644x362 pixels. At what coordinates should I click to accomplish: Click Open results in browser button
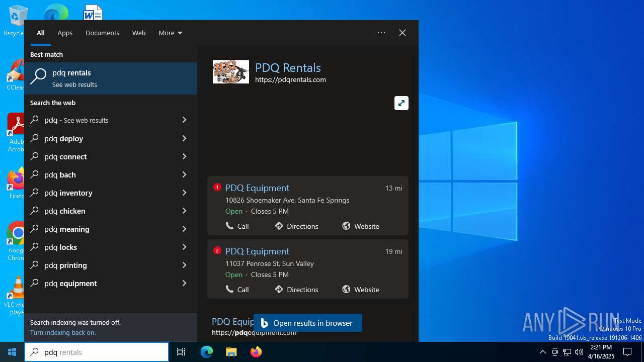308,323
